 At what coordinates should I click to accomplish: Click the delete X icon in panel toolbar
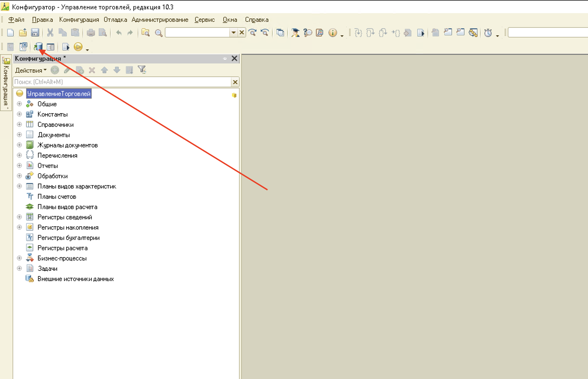tap(92, 70)
